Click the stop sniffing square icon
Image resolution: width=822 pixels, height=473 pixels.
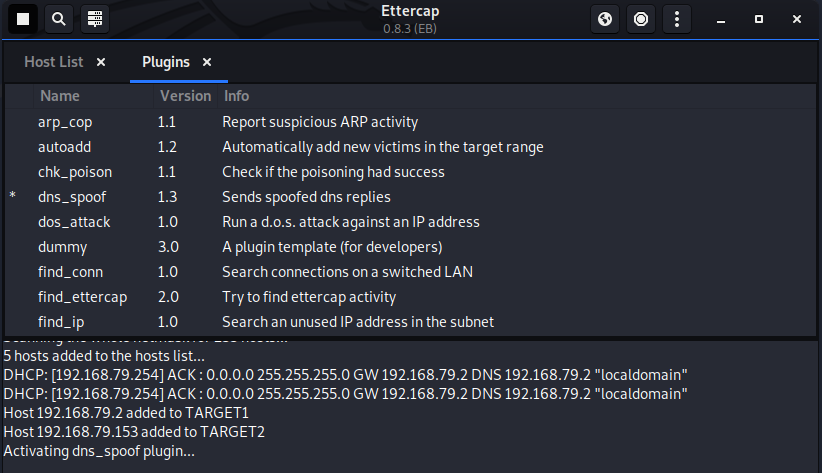point(23,19)
